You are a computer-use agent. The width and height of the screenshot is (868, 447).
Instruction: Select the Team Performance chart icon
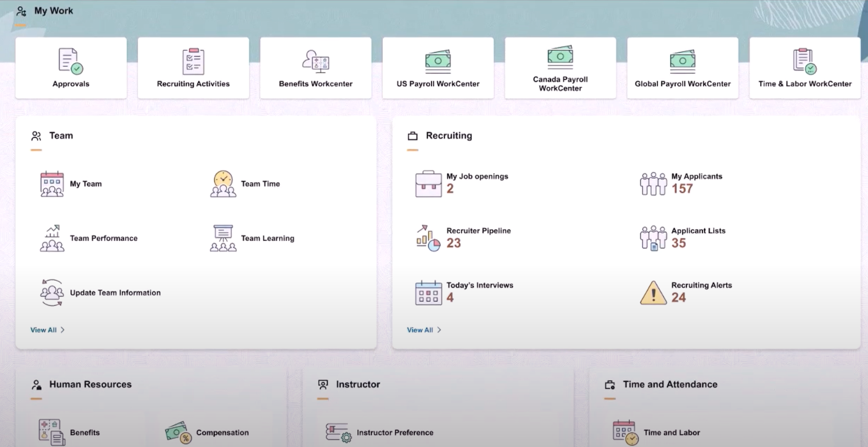[52, 238]
